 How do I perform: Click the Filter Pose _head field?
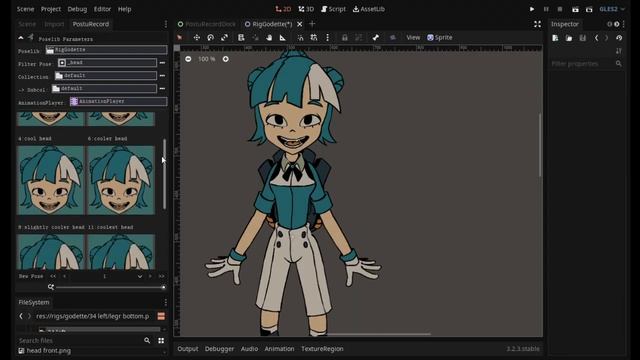point(107,62)
